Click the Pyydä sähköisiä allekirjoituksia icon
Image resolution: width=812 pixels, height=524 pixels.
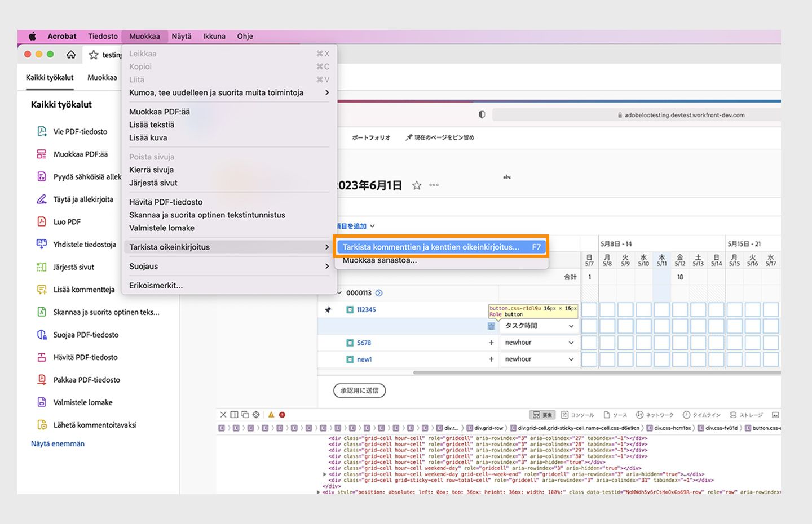[42, 176]
